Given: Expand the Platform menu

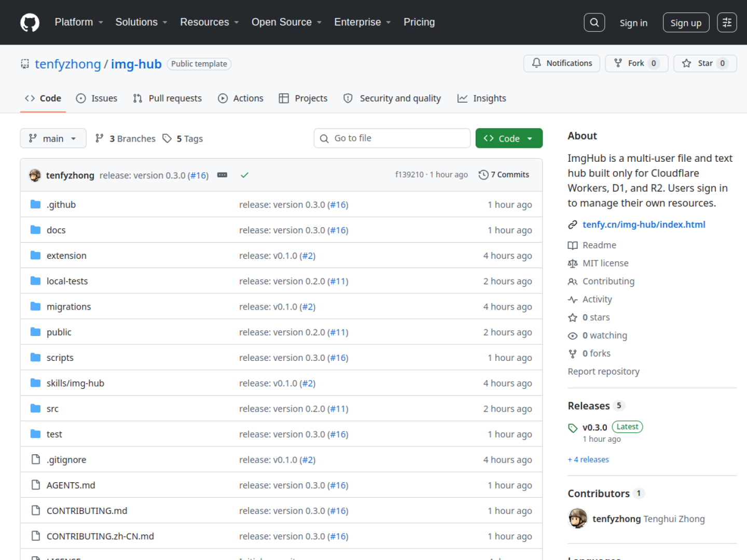Looking at the screenshot, I should pyautogui.click(x=79, y=22).
